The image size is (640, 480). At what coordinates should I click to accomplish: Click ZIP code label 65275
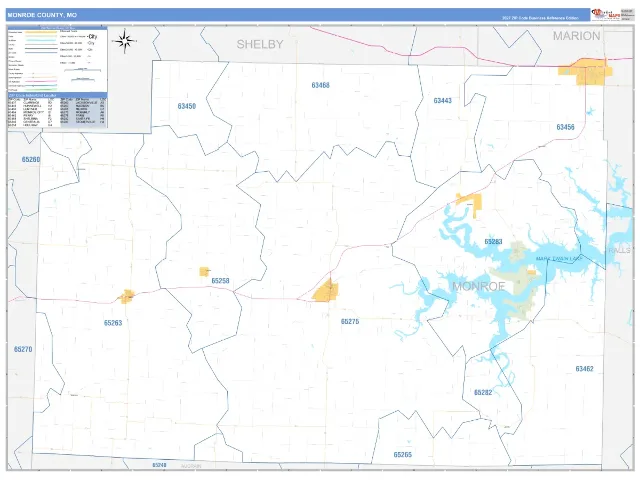(350, 322)
